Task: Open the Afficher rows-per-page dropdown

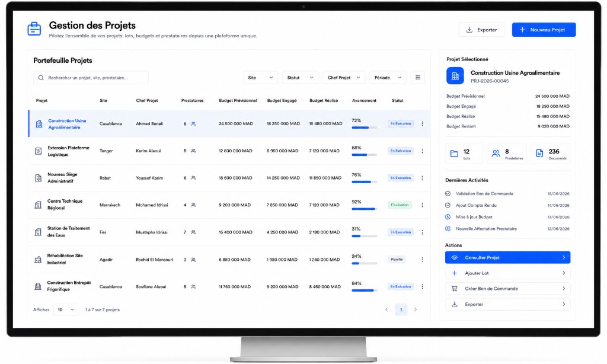Action: click(x=65, y=310)
